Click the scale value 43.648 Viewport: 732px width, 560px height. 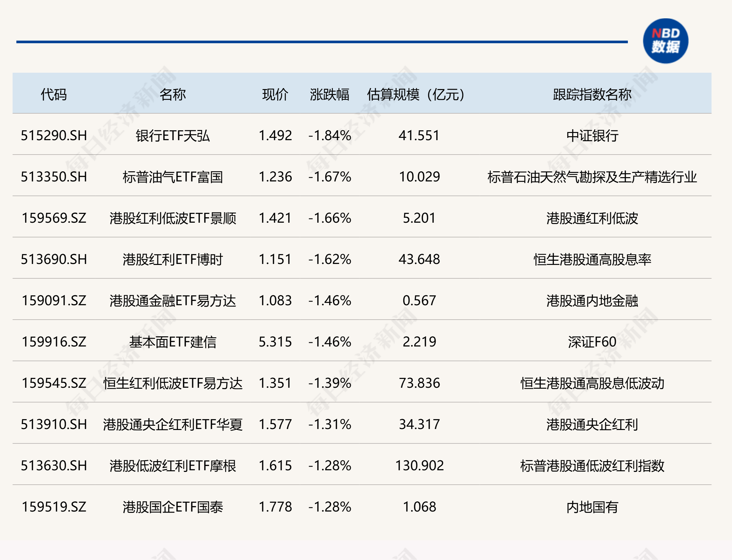pyautogui.click(x=419, y=259)
